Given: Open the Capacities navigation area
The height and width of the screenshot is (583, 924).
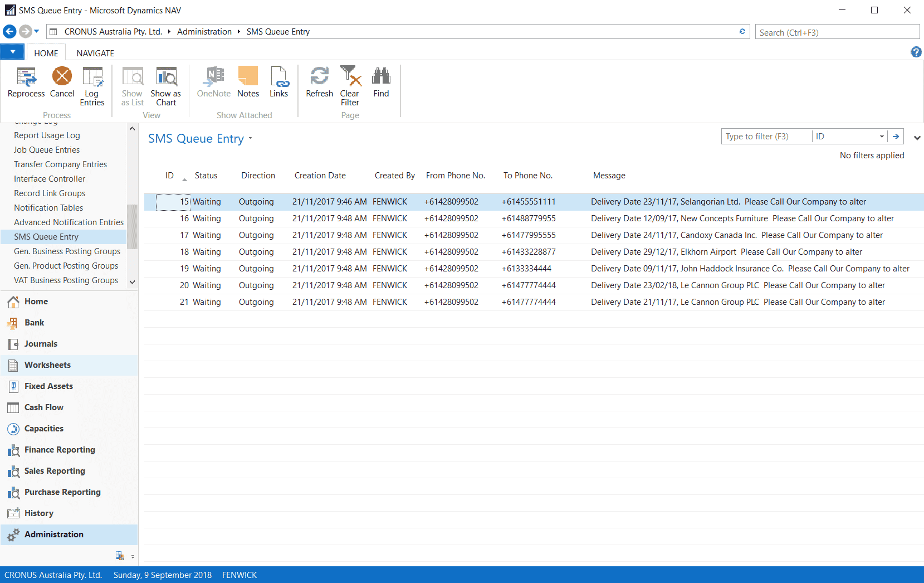Looking at the screenshot, I should (69, 429).
